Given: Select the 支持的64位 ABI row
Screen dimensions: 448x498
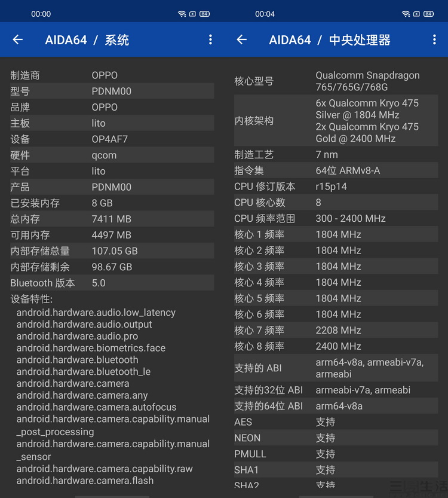Looking at the screenshot, I should 336,405.
